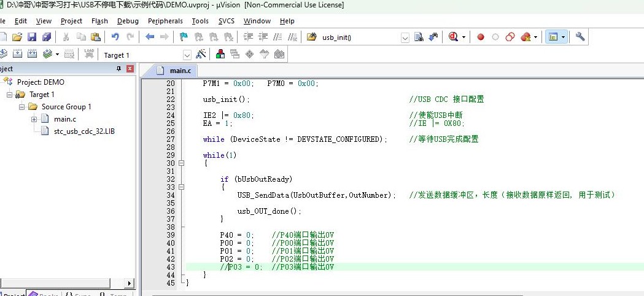Open Find in Files
Viewport: 644px width, 296px height.
click(312, 37)
